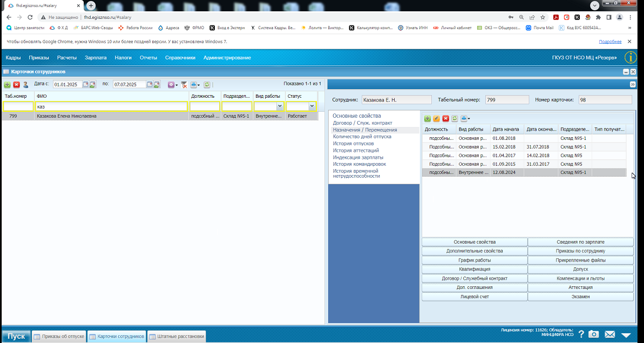This screenshot has height=343, width=644.
Task: Clear filters with the funnel icon
Action: 184,85
